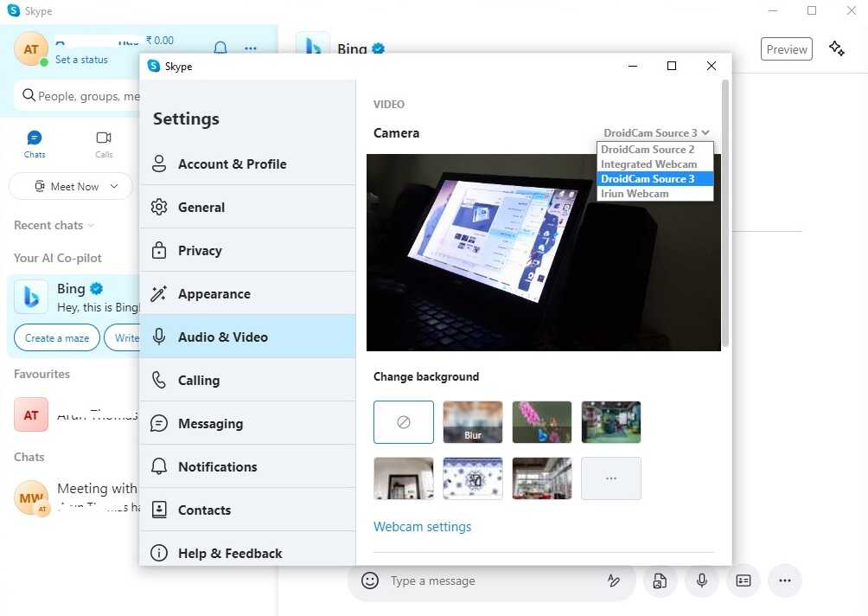Screen dimensions: 868x616
Task: Open Account & Profile settings
Action: coord(247,164)
